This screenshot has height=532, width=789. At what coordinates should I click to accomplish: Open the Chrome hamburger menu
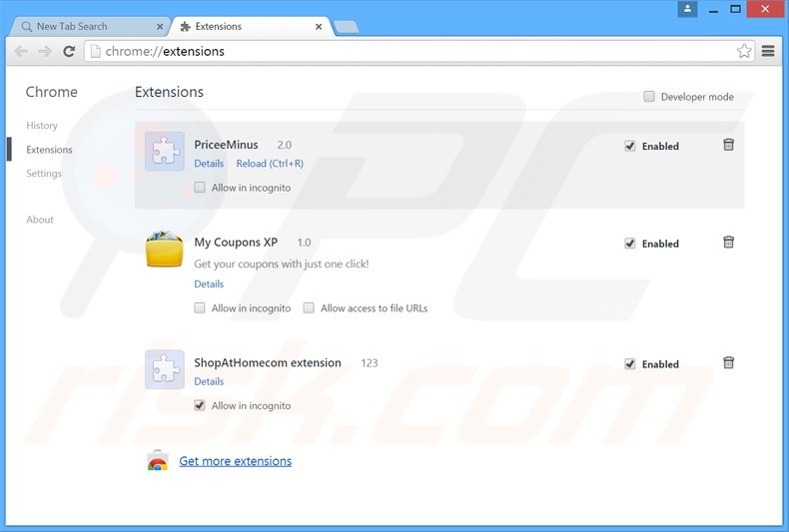click(x=768, y=51)
